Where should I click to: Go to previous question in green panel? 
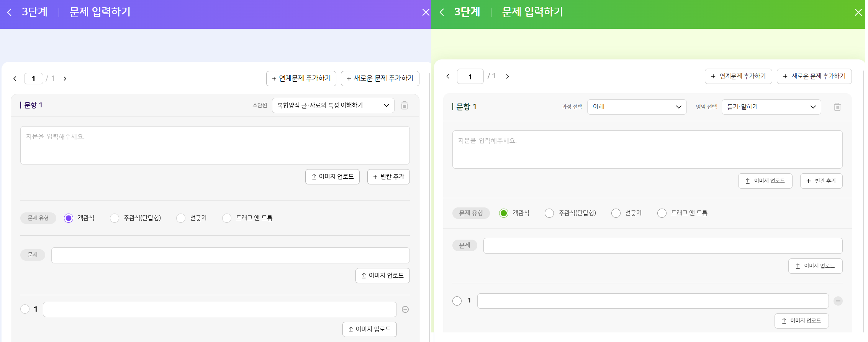448,76
